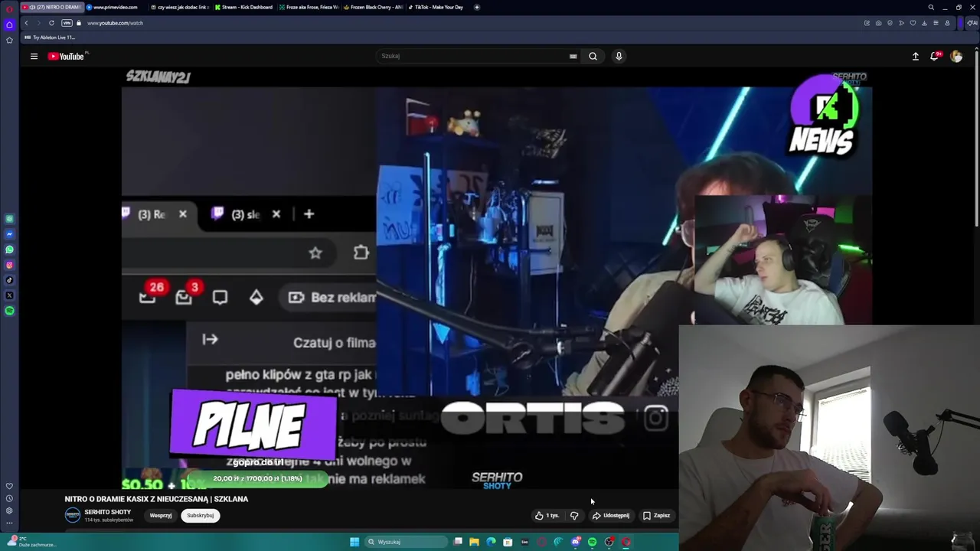Dislike the video with the thumbs-down button

tap(574, 515)
